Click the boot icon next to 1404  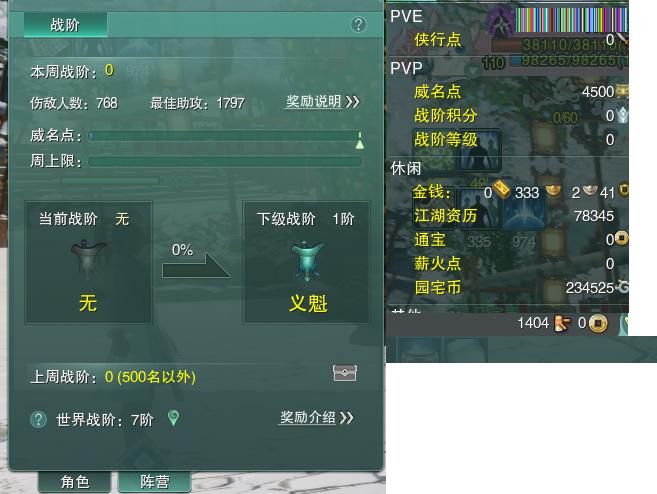pyautogui.click(x=561, y=323)
